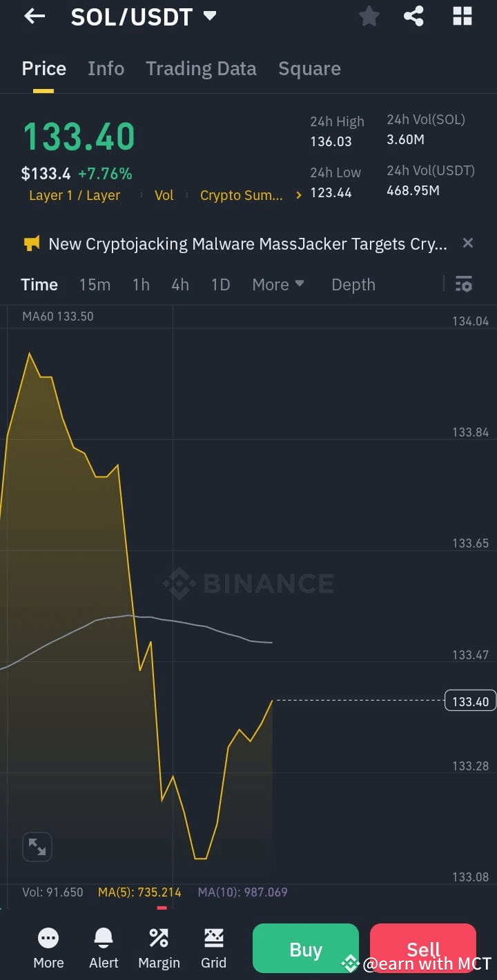Viewport: 497px width, 980px height.
Task: Open the Square tab
Action: (x=309, y=68)
